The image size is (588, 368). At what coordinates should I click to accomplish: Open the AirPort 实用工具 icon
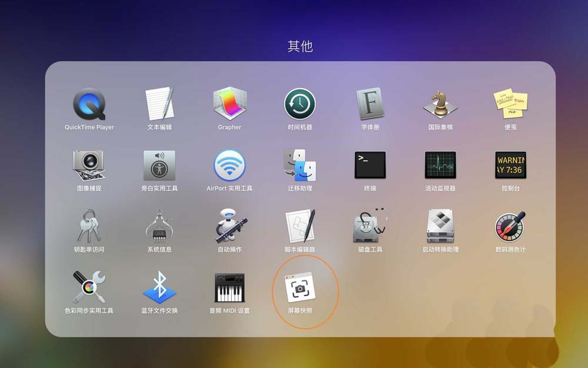point(229,165)
